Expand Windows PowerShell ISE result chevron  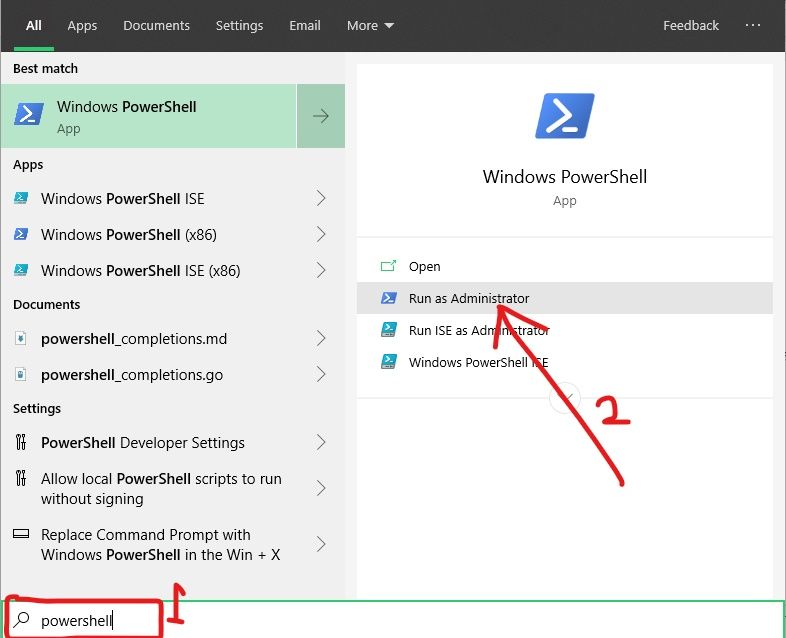[x=321, y=199]
